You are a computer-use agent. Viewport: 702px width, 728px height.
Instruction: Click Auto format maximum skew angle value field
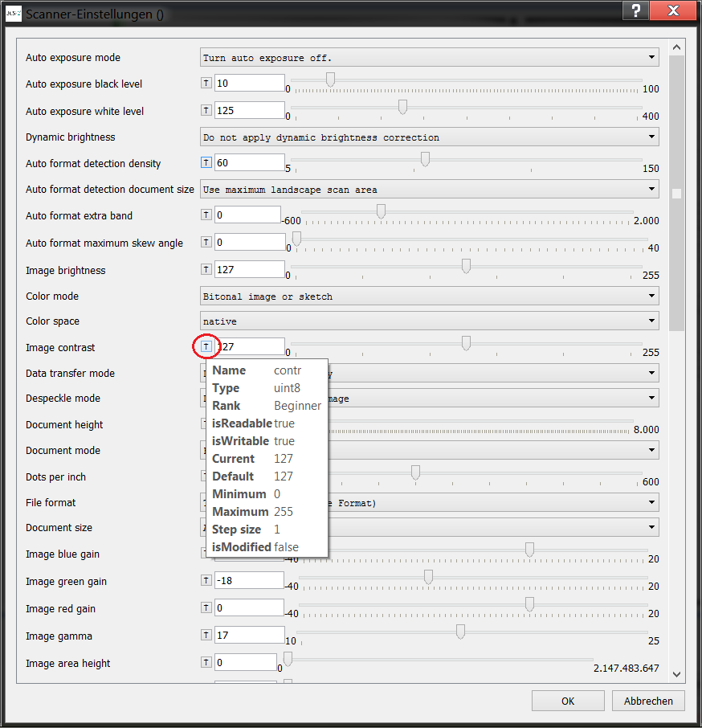point(250,242)
